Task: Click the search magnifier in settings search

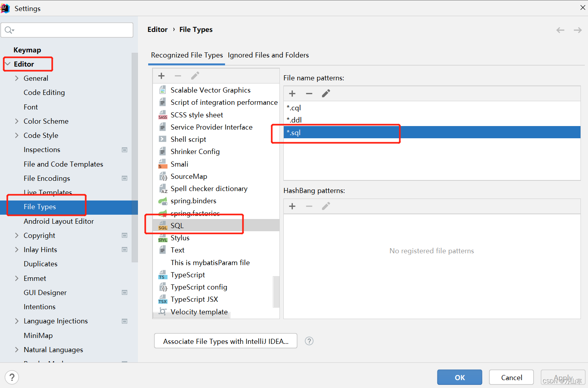Action: pyautogui.click(x=9, y=30)
